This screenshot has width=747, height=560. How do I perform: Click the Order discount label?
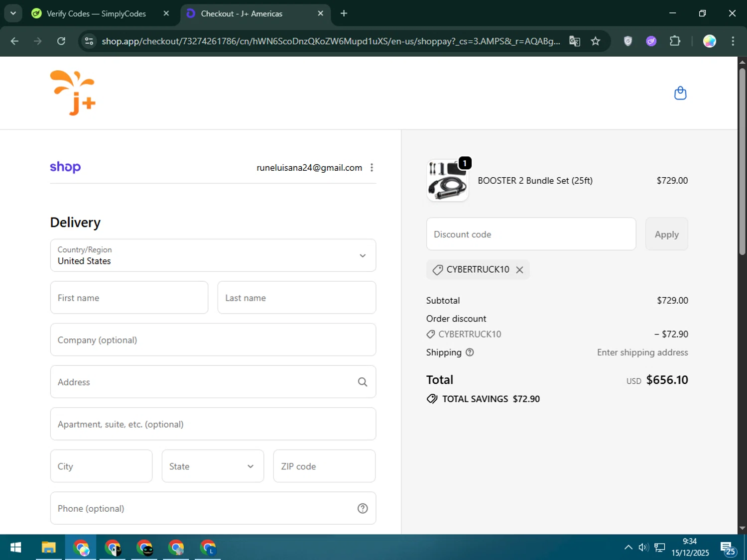[x=456, y=319]
